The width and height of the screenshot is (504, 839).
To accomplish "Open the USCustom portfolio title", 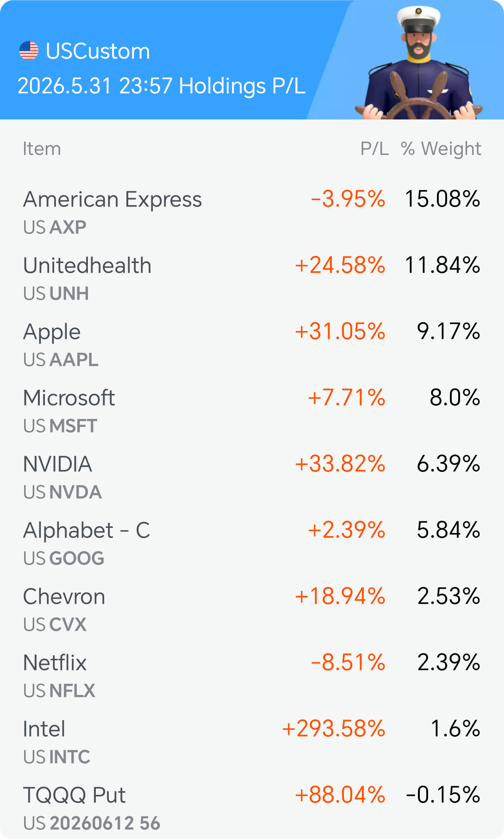I will click(98, 51).
